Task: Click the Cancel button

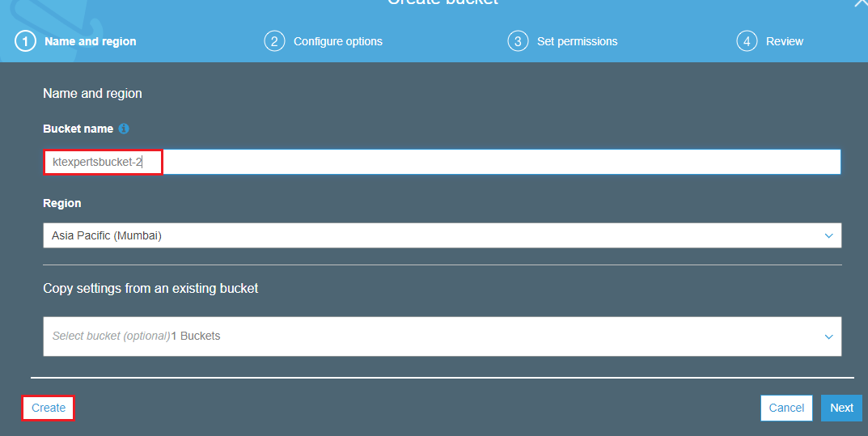Action: click(x=785, y=408)
